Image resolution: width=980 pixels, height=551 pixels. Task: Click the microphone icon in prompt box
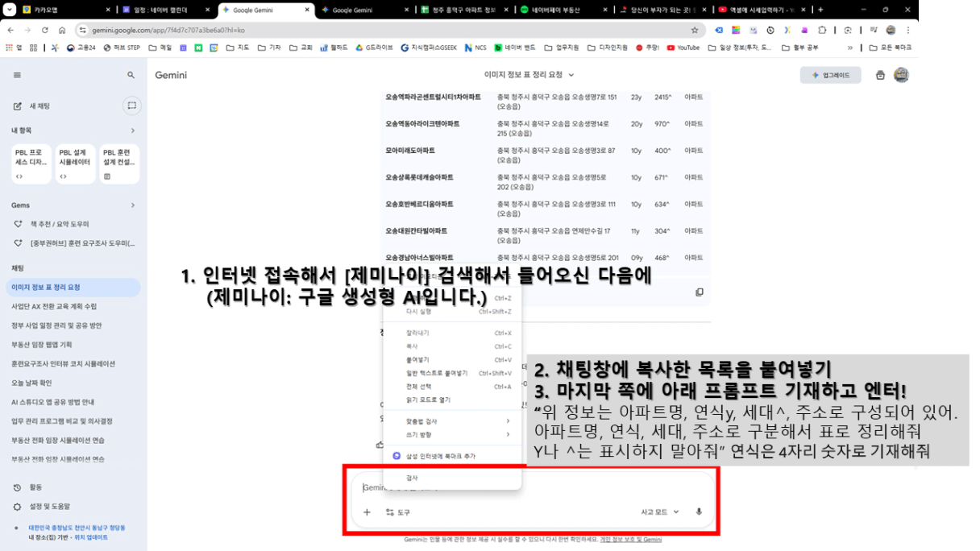pos(699,512)
